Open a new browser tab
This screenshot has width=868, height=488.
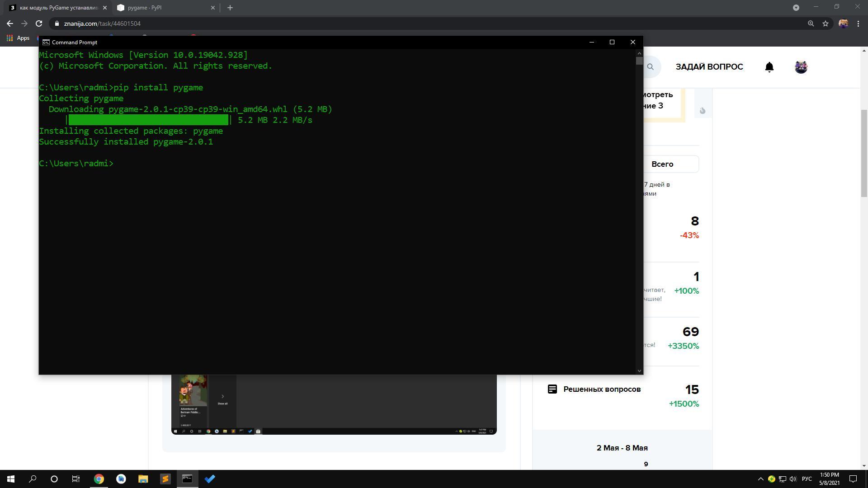(x=230, y=8)
